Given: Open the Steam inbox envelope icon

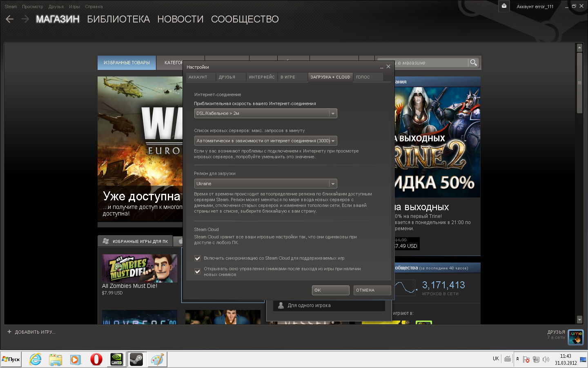Looking at the screenshot, I should [x=504, y=6].
